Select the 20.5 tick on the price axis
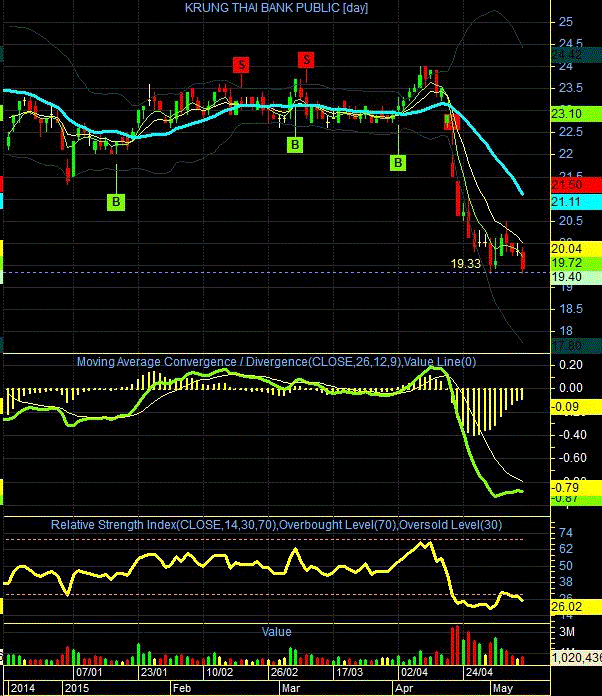The image size is (602, 696). tap(571, 221)
